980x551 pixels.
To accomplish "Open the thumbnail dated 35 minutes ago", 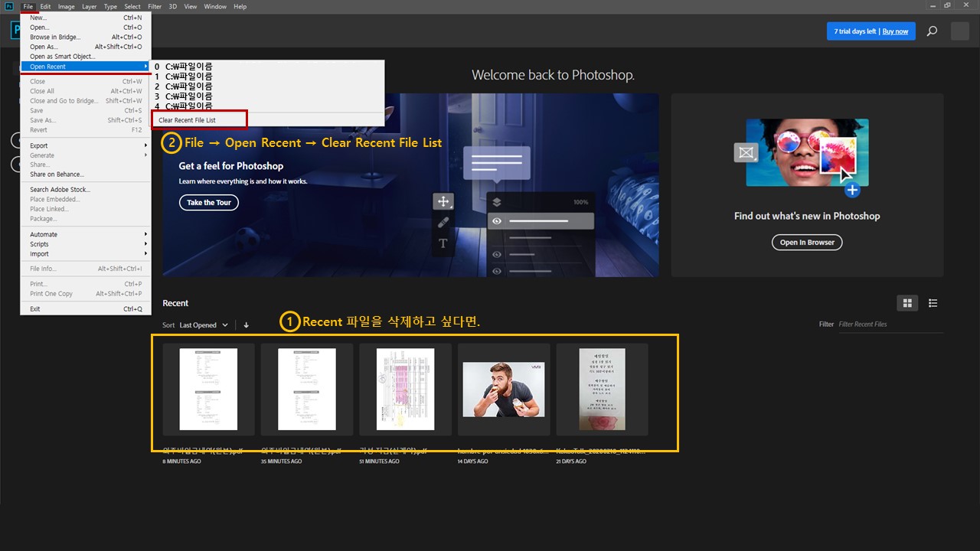I will click(x=307, y=389).
